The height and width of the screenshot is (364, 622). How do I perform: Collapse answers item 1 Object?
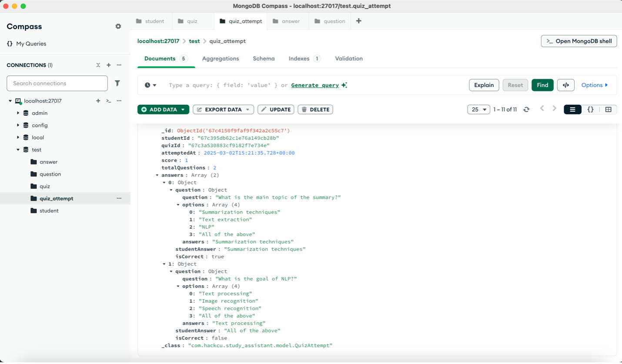click(x=164, y=264)
